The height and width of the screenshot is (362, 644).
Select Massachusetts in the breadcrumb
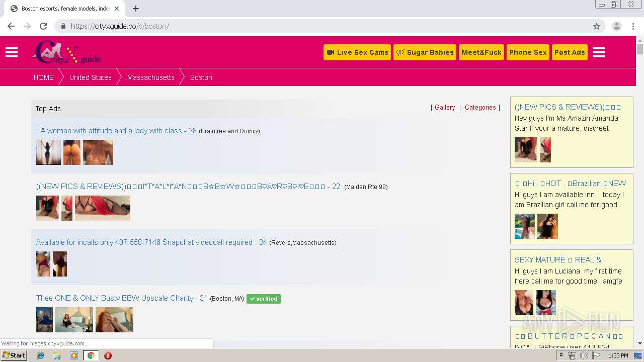point(151,77)
